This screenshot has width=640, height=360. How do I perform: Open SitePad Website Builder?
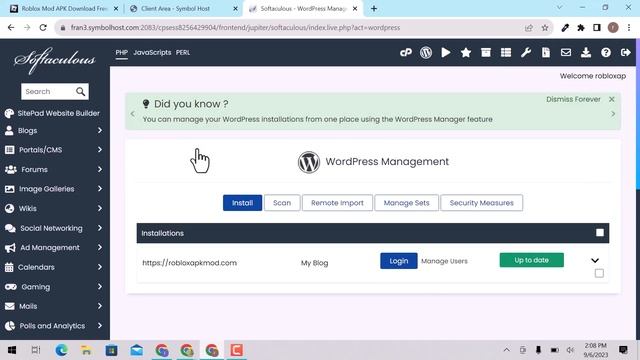52,113
